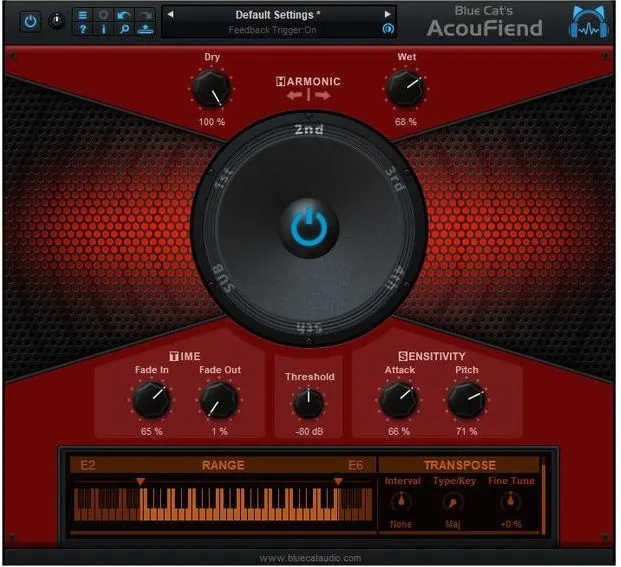Click the redo arrow icon

pos(145,15)
